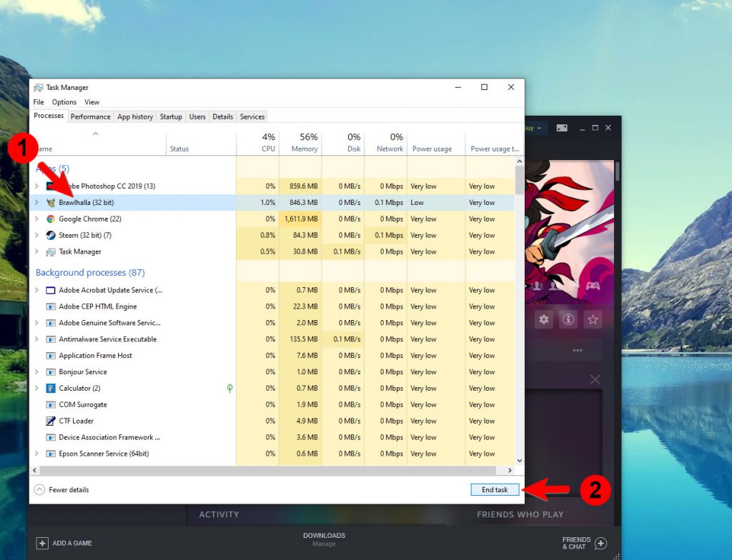Open Friends & Chat in Steam
The image size is (732, 560).
click(584, 543)
